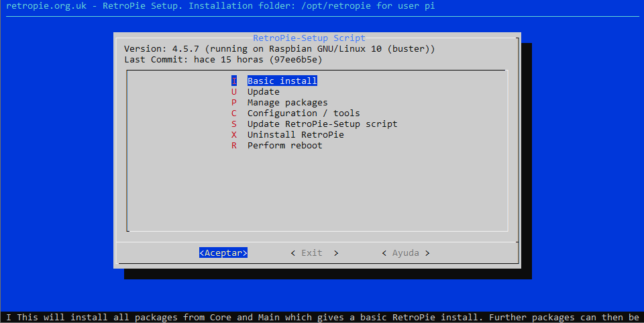Click the Last Commit info line
The height and width of the screenshot is (323, 644).
click(223, 60)
